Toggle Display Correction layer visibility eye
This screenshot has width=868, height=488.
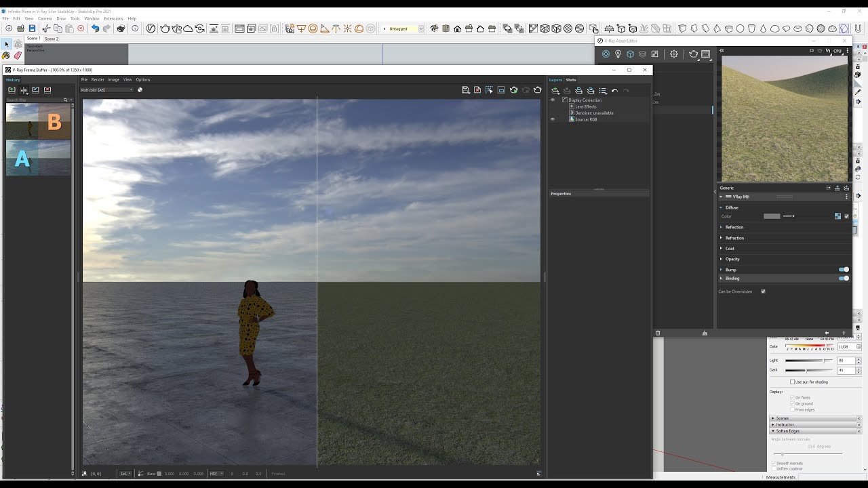553,100
